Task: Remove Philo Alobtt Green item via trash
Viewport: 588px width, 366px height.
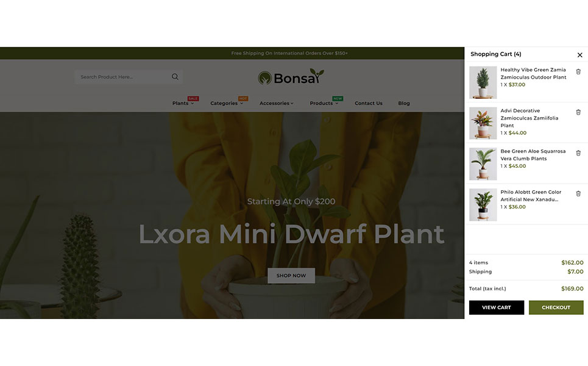Action: [x=578, y=194]
